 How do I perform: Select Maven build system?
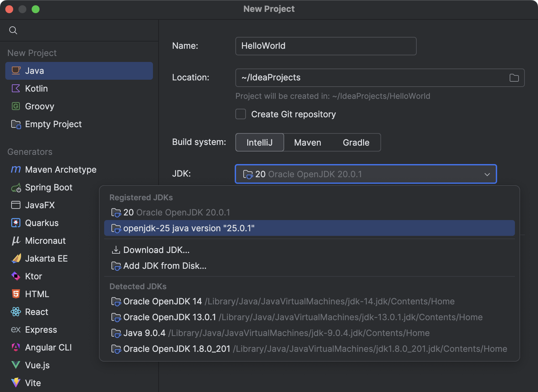coord(308,142)
